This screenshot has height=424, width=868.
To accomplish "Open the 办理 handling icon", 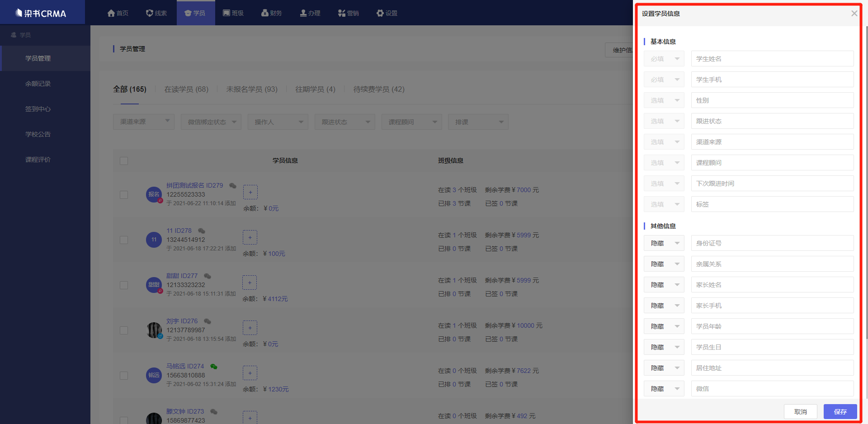I will (x=303, y=13).
